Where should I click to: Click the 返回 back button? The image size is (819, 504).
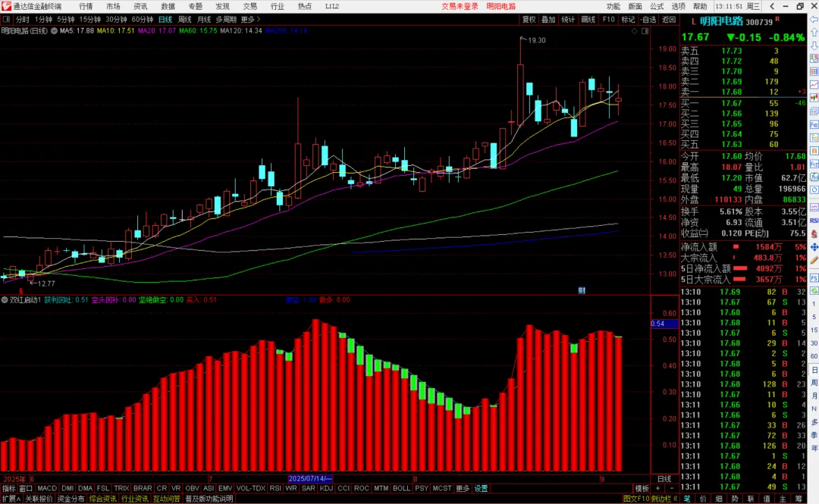click(x=669, y=19)
